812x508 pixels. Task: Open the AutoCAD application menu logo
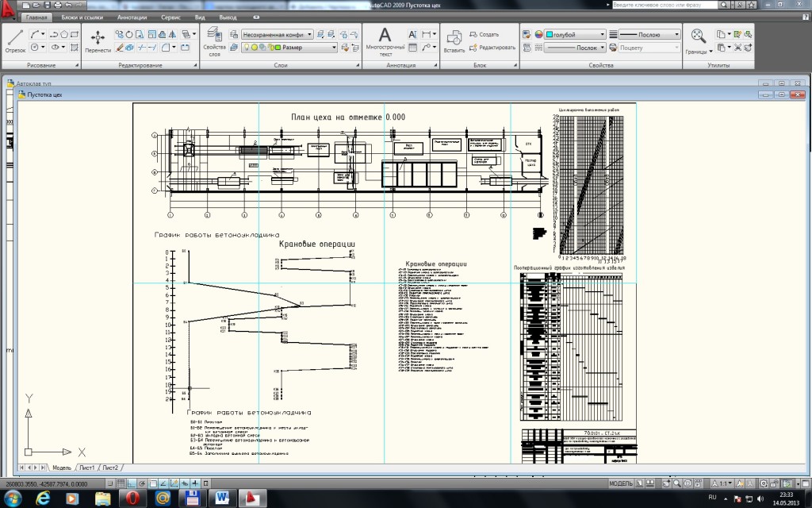tap(7, 10)
